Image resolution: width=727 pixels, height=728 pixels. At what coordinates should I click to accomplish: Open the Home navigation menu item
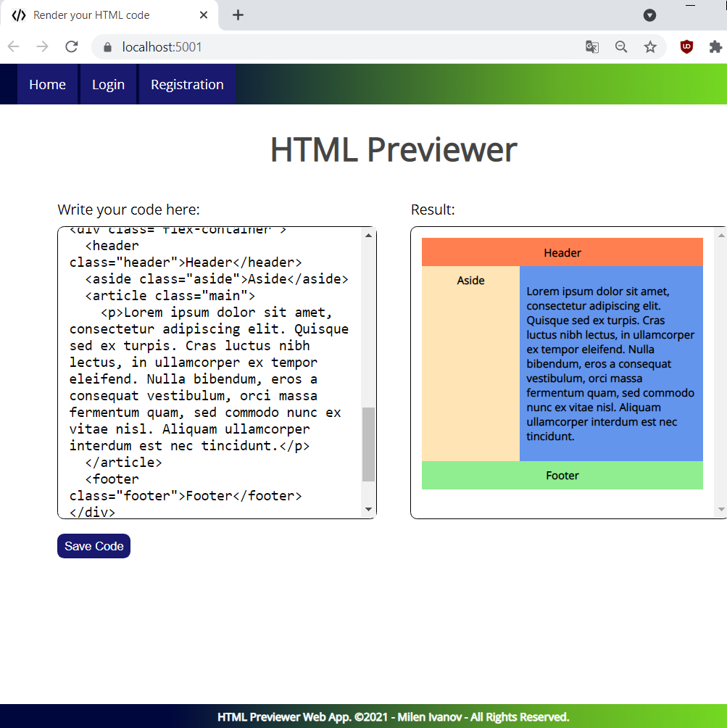[47, 84]
